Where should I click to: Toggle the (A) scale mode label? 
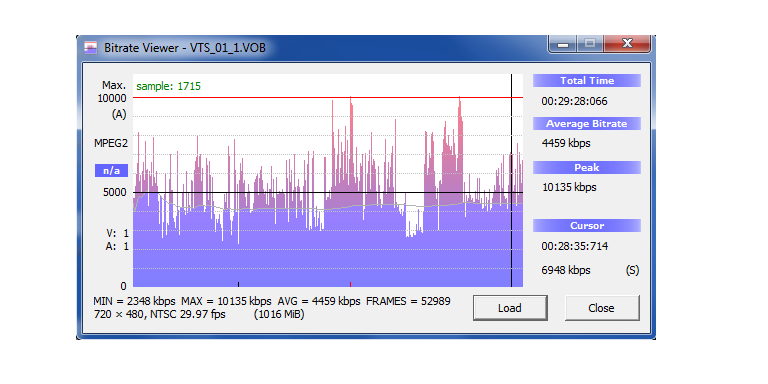coord(119,115)
